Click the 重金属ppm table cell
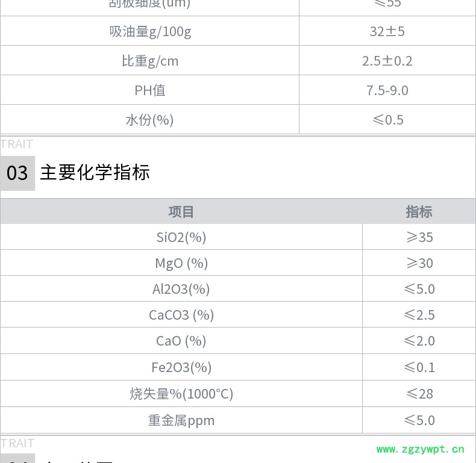 coord(181,420)
